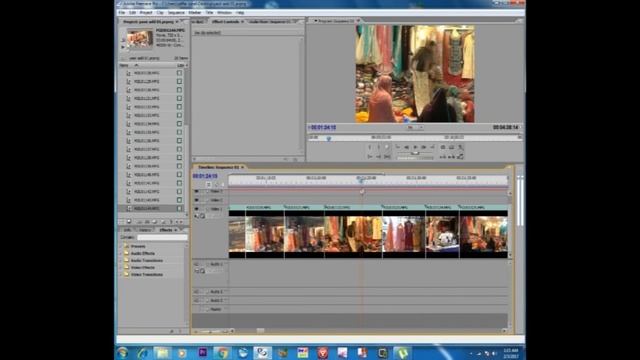Step forward one frame in Program monitor
640x360 pixels.
tap(424, 147)
